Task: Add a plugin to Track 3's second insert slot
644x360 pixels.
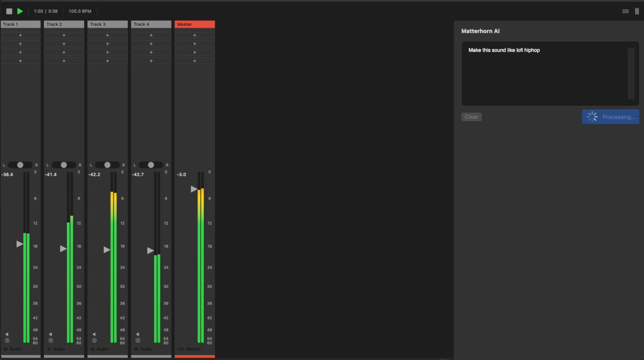Action: tap(108, 44)
